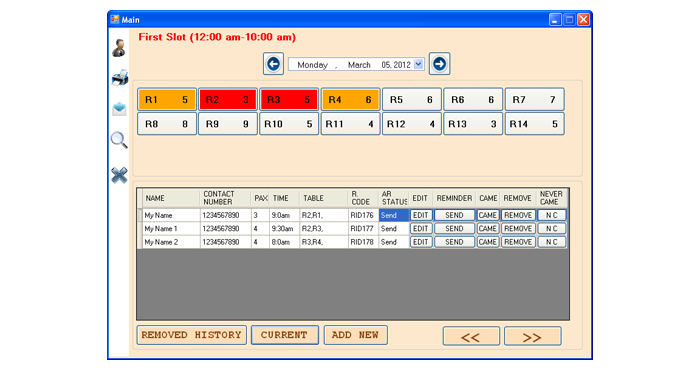Select time cell 9:30am
The image size is (700, 371).
tap(284, 229)
